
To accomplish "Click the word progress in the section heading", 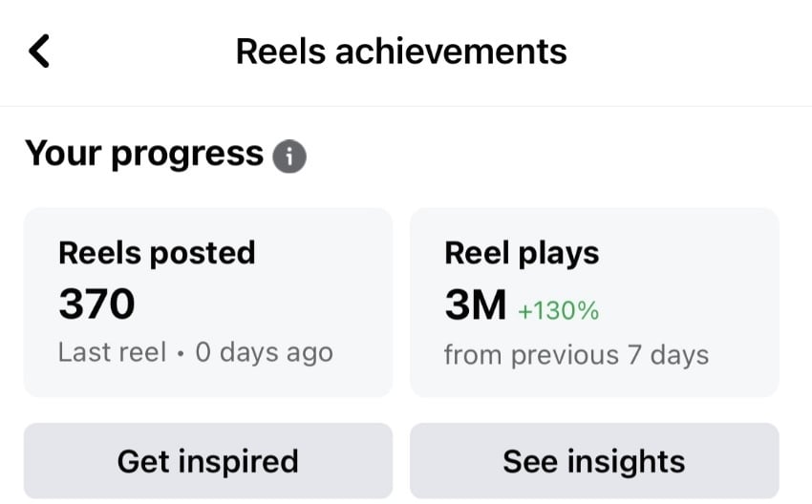I will (x=187, y=154).
